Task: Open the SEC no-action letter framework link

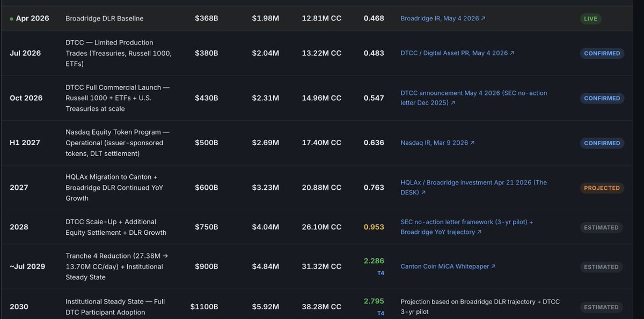Action: 467,227
